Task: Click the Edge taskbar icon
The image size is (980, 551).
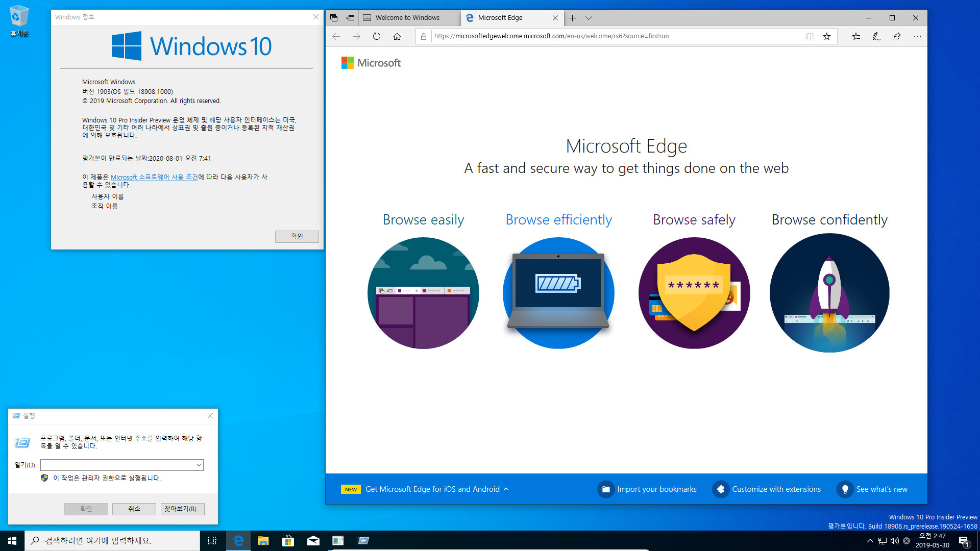Action: click(x=238, y=541)
